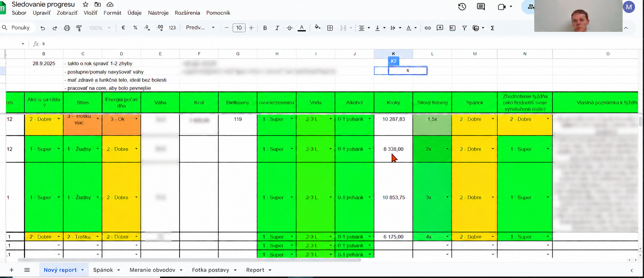Insert a link into the cell

pyautogui.click(x=428, y=28)
